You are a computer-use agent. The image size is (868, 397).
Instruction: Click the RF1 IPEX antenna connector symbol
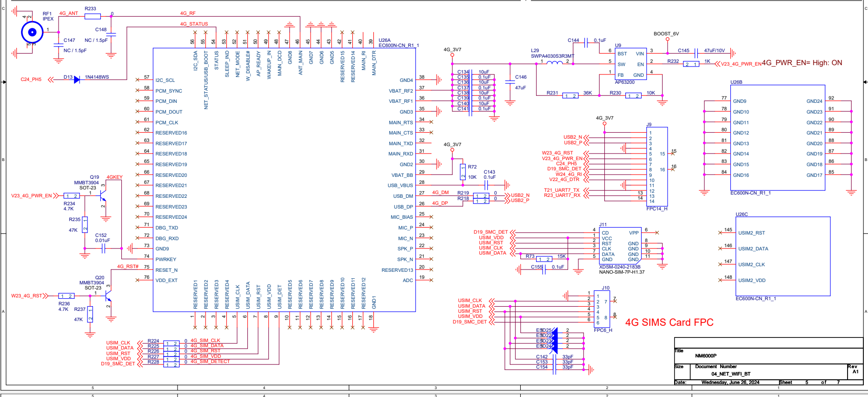[32, 32]
